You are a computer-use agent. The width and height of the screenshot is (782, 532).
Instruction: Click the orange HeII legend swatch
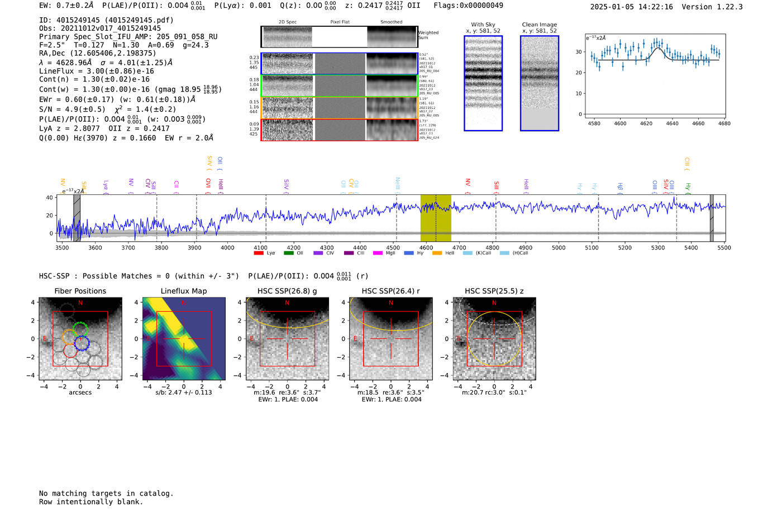437,253
